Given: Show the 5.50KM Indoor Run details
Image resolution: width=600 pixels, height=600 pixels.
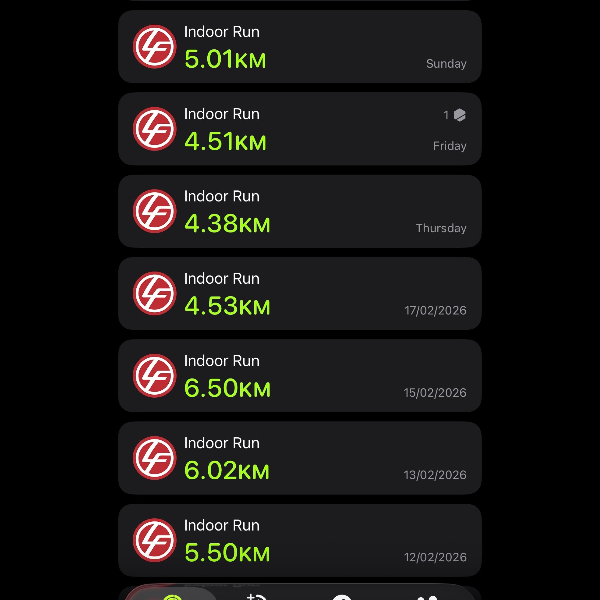Looking at the screenshot, I should 300,539.
